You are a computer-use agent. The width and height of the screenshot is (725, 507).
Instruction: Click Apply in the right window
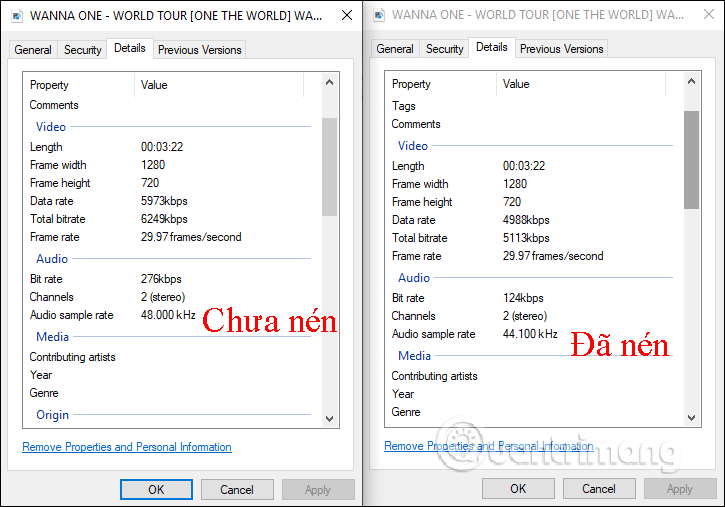tap(680, 489)
